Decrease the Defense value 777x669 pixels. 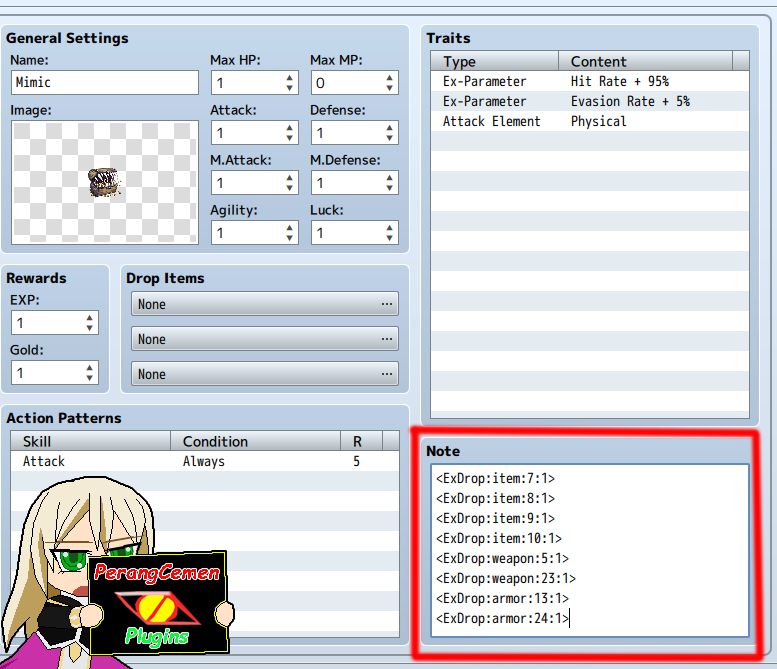pos(389,138)
